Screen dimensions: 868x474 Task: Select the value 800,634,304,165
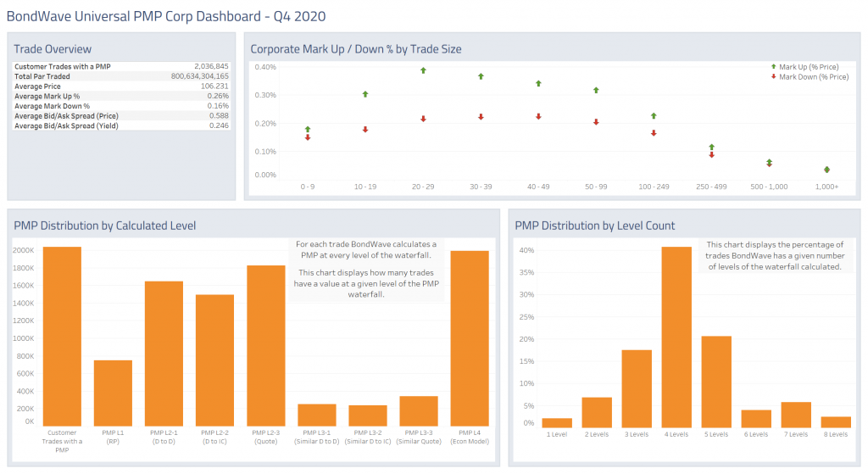(200, 76)
